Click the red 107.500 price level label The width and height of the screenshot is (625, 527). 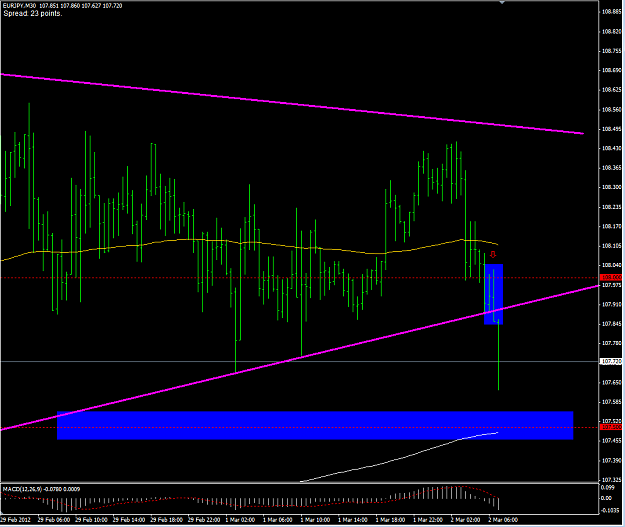point(611,427)
